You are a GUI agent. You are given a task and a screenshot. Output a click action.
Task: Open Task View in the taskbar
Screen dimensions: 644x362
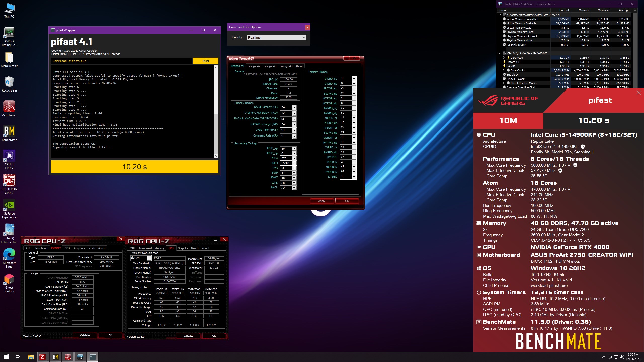pyautogui.click(x=18, y=357)
